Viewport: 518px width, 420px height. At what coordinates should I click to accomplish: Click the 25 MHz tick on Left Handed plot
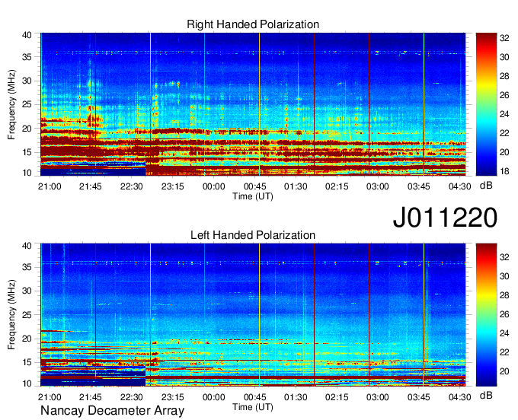[x=27, y=315]
